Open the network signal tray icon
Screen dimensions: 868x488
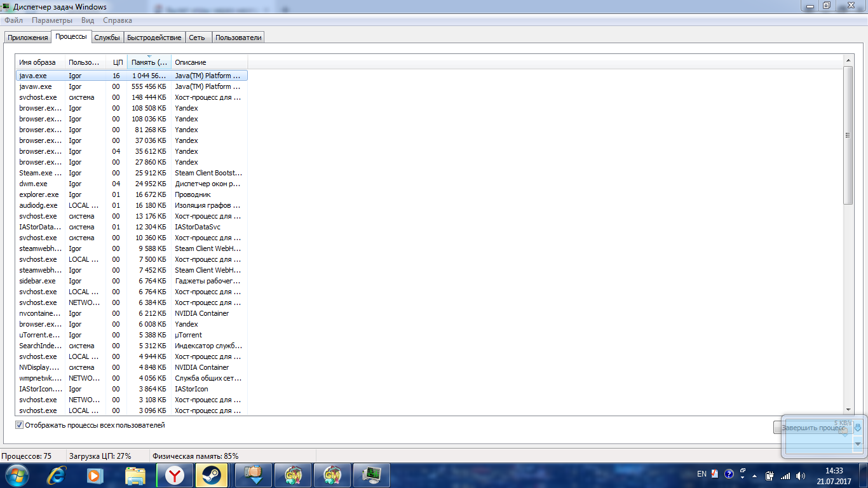click(x=785, y=475)
